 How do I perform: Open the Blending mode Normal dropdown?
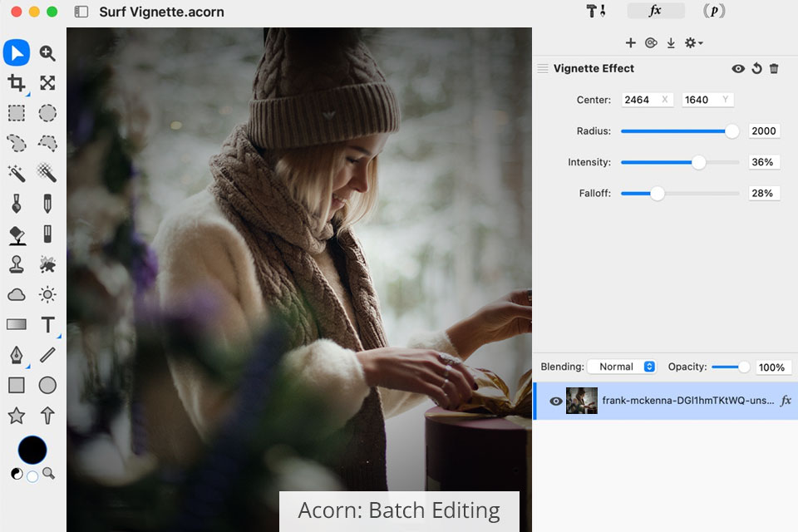[x=622, y=367]
